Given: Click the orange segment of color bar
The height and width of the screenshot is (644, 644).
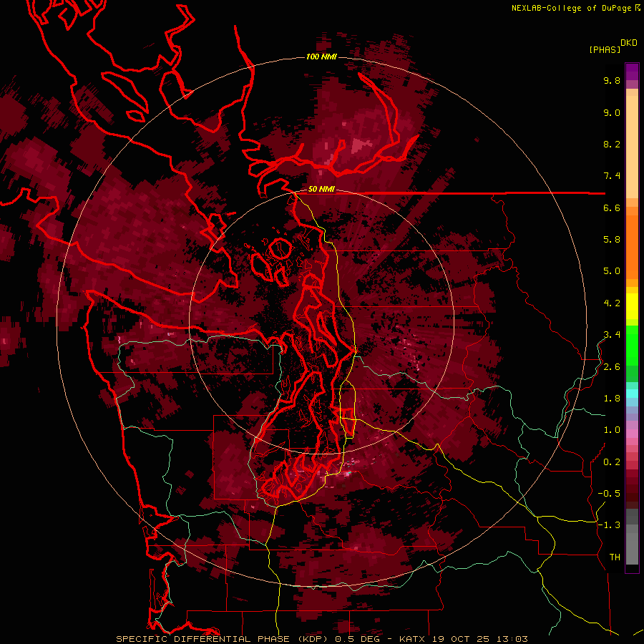Looking at the screenshot, I should click(632, 246).
